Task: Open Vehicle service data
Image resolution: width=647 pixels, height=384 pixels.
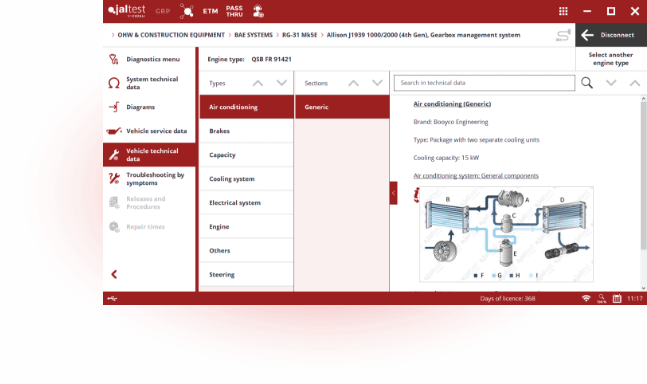Action: pos(149,131)
